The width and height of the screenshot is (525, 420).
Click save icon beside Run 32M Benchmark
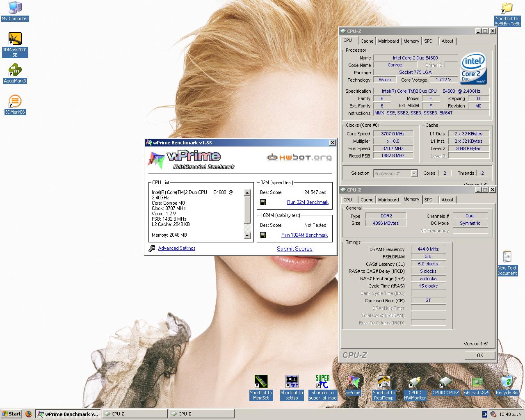pos(263,202)
